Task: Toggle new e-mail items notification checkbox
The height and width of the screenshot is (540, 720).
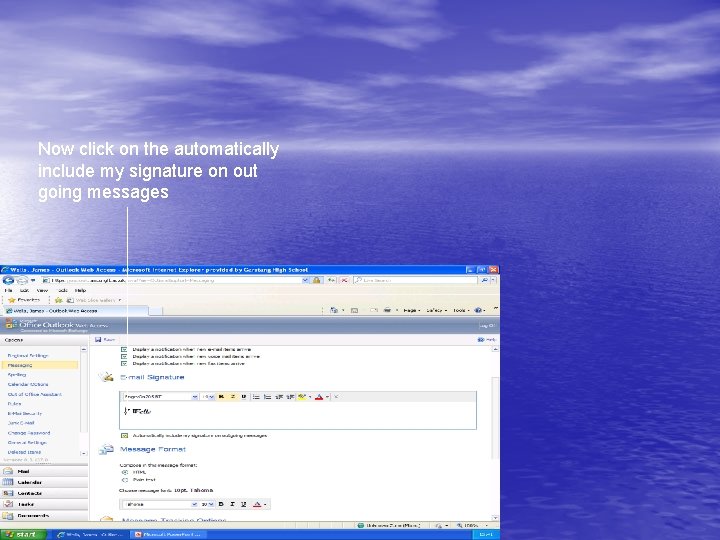Action: 124,349
